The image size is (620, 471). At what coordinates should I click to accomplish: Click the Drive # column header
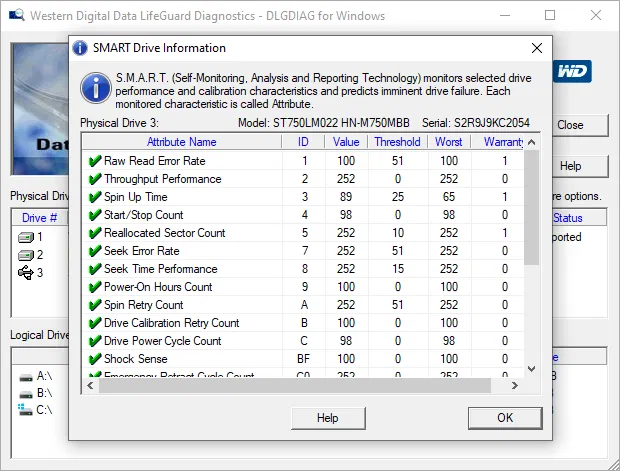point(40,218)
